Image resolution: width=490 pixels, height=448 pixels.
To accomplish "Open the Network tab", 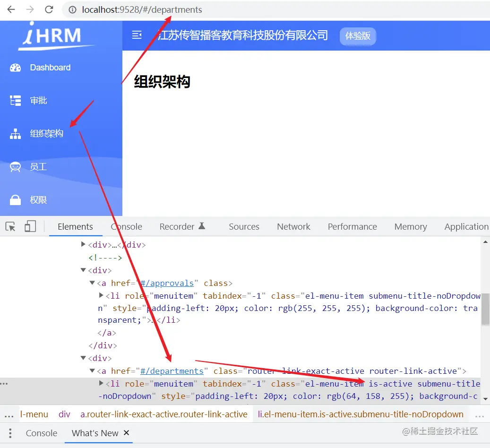I will pyautogui.click(x=294, y=227).
